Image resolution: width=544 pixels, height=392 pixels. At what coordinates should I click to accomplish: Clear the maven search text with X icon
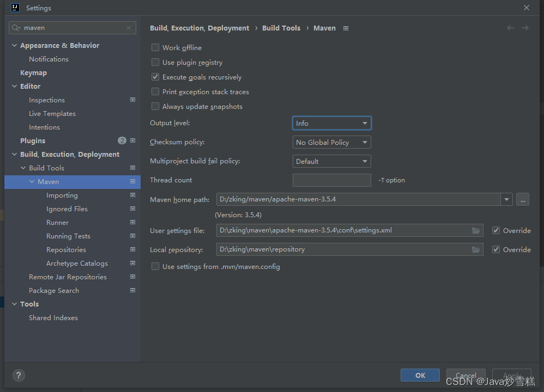point(129,28)
